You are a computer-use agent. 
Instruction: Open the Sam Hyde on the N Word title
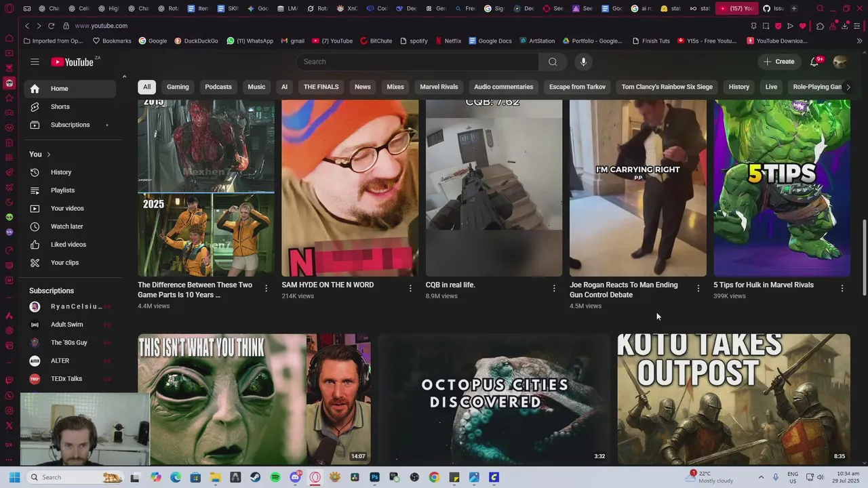[328, 285]
